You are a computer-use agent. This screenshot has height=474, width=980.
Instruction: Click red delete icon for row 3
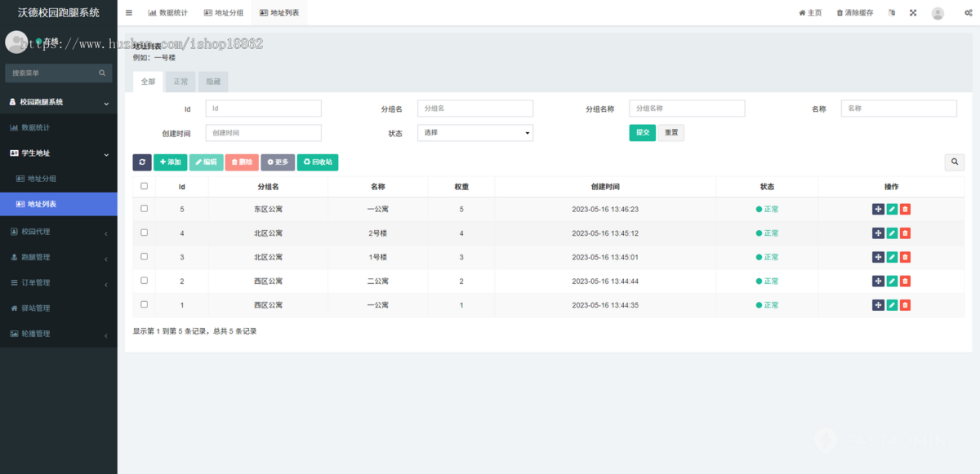click(905, 257)
